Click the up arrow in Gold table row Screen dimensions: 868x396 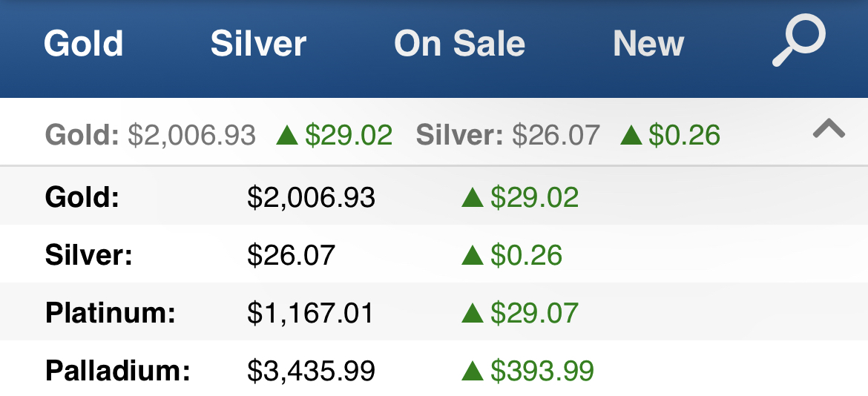pos(473,197)
